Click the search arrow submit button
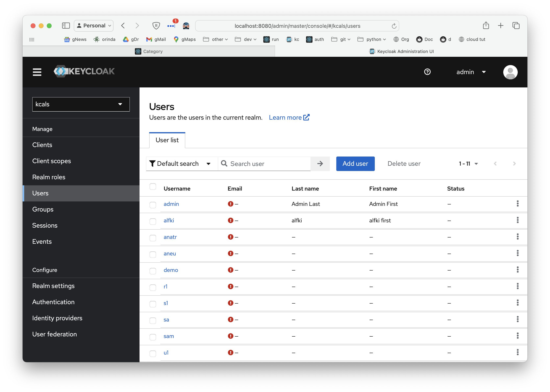This screenshot has width=550, height=392. pyautogui.click(x=320, y=164)
